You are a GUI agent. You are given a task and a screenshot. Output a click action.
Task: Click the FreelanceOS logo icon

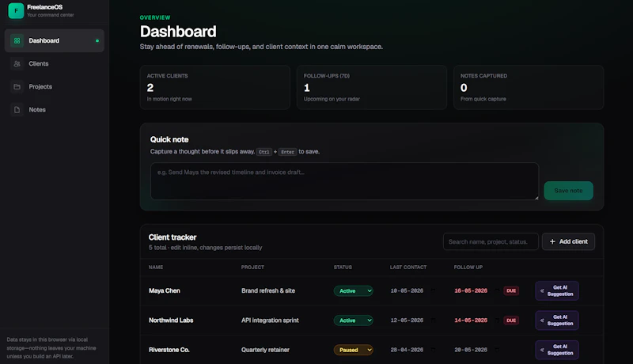16,11
